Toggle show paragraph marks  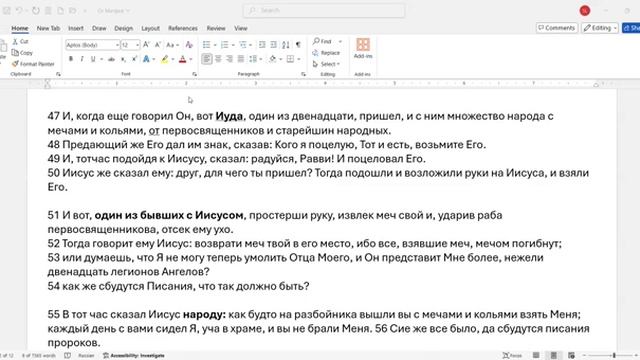click(298, 44)
